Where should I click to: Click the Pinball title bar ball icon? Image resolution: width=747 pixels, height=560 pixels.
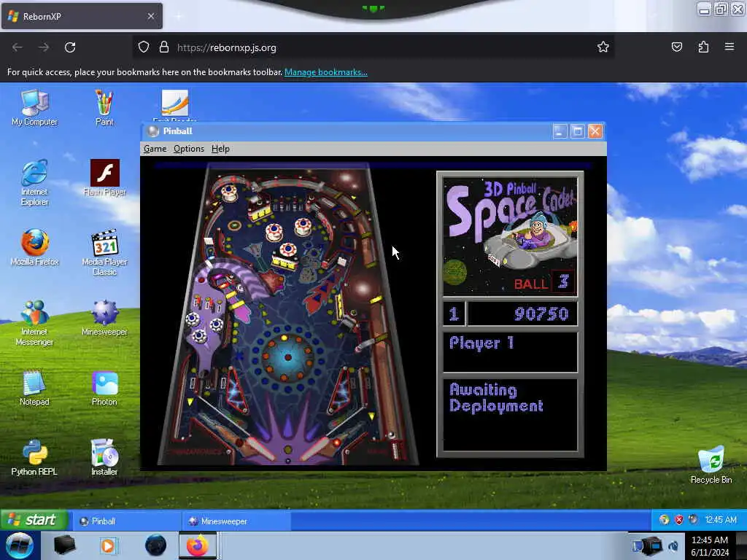coord(153,131)
